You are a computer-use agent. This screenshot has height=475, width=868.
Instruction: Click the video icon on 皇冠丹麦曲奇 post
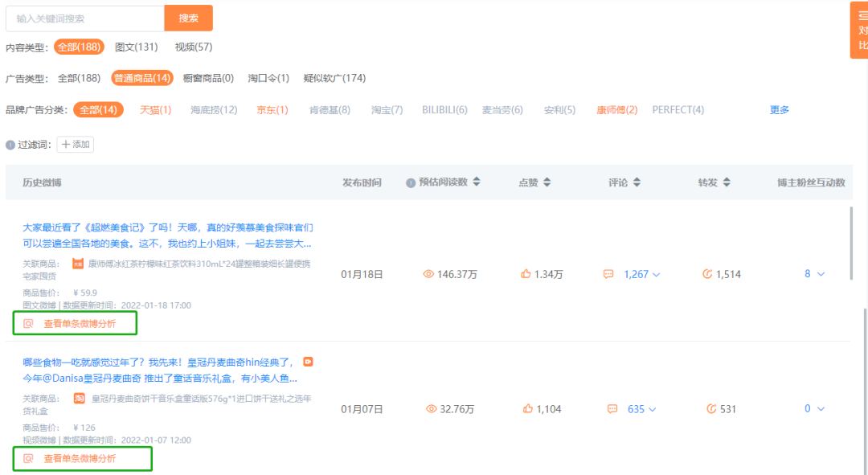click(307, 362)
